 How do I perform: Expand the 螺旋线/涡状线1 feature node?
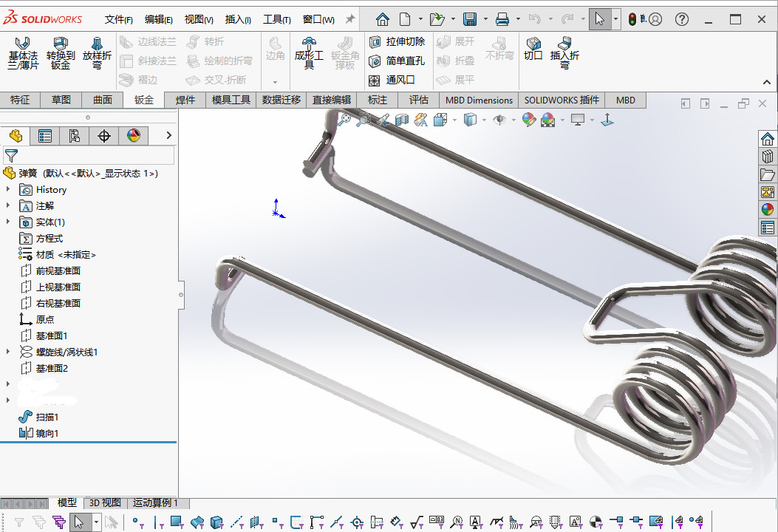coord(8,352)
